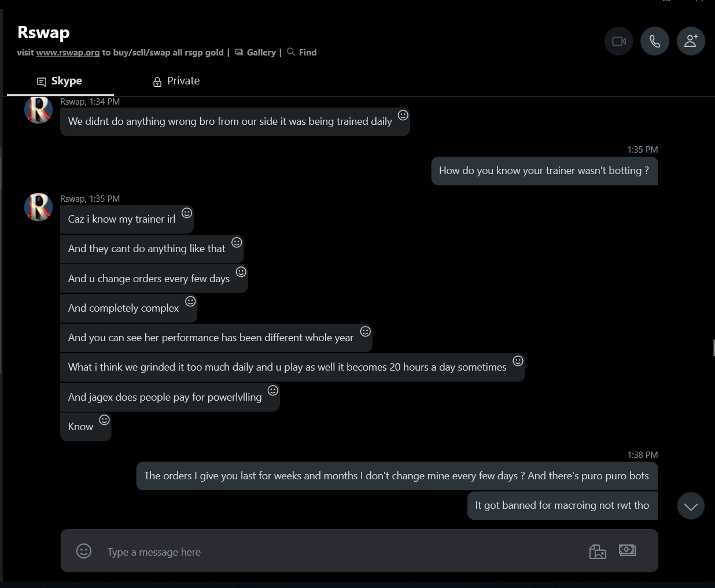Screen dimensions: 715x588
Task: Add a person to the conversation
Action: pyautogui.click(x=691, y=41)
